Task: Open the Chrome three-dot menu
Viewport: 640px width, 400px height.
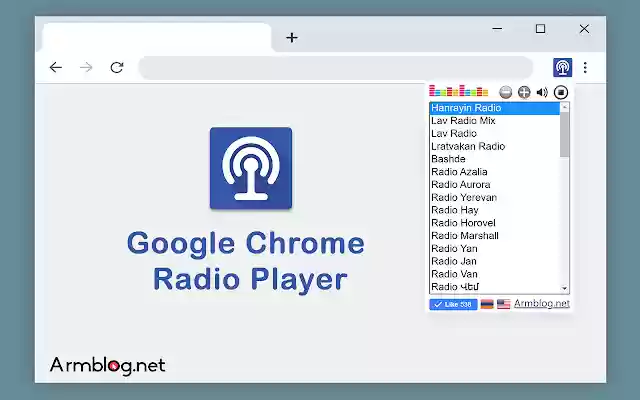Action: pos(585,67)
